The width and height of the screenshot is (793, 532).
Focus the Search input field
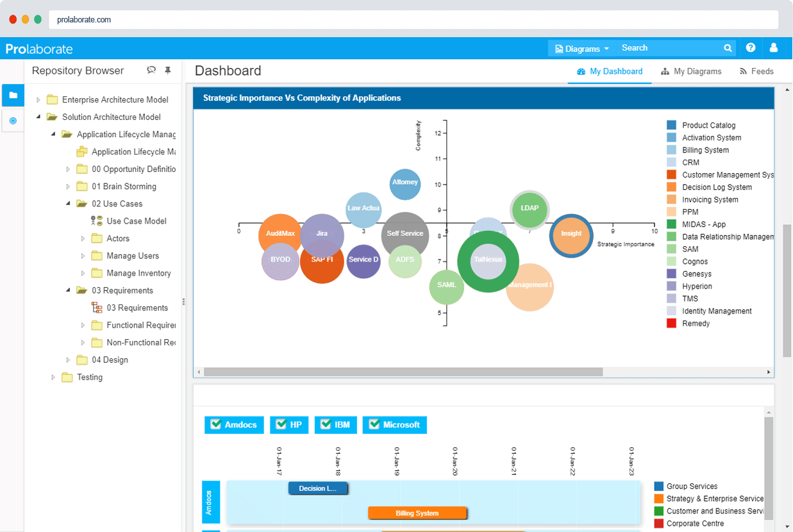(x=669, y=48)
